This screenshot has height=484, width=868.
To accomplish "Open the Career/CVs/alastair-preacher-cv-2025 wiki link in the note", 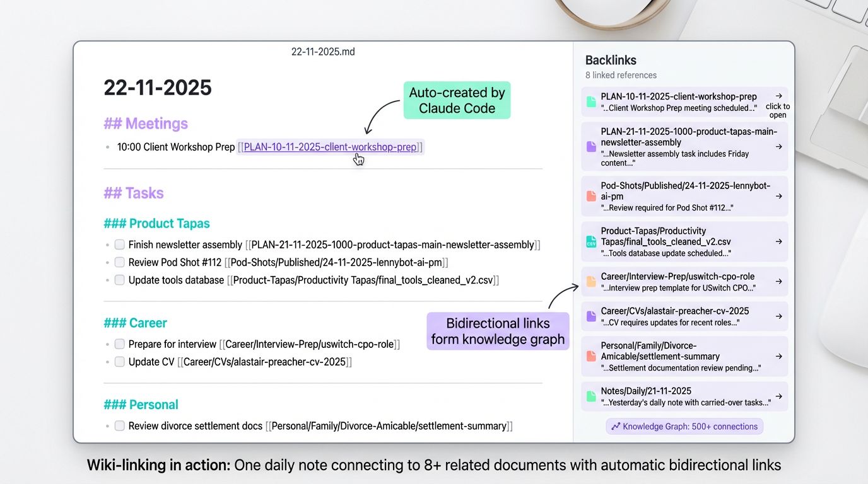I will point(264,362).
